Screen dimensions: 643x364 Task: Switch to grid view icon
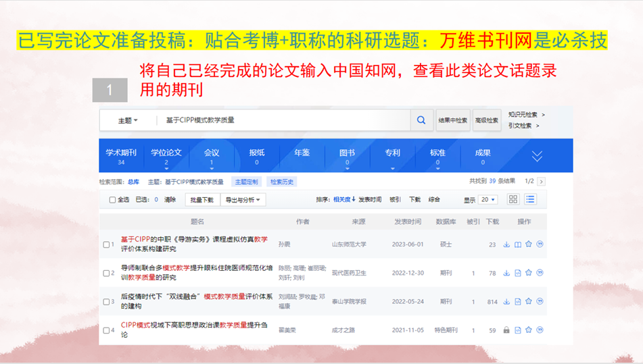(513, 199)
